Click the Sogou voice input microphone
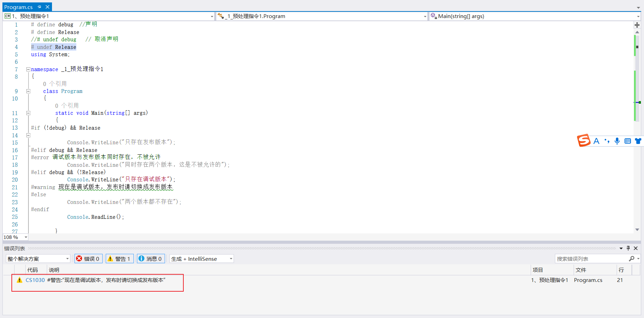Viewport: 644px width, 318px height. point(617,141)
